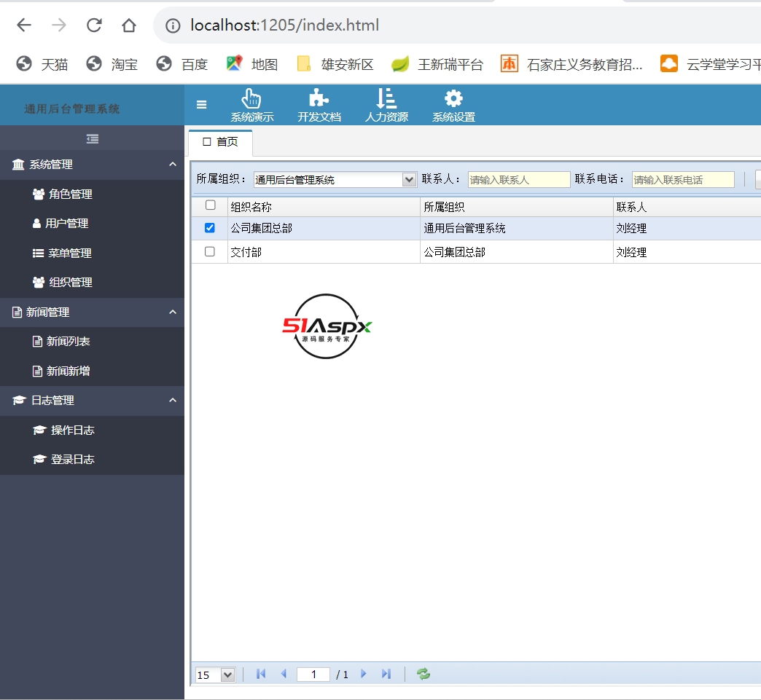Collapse the sidebar with indent icon
761x700 pixels.
click(x=93, y=138)
